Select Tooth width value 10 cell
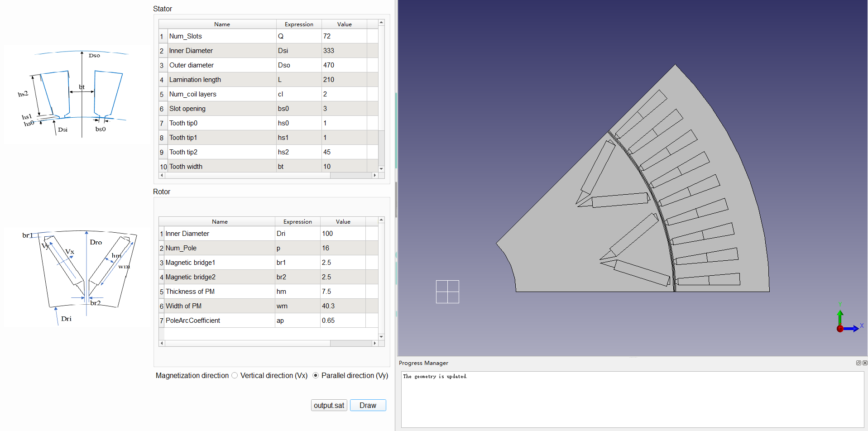Image resolution: width=868 pixels, height=431 pixels. point(344,166)
